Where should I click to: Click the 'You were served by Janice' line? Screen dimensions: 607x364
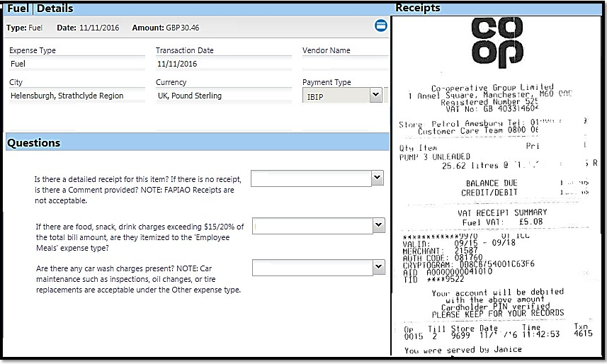click(x=463, y=350)
